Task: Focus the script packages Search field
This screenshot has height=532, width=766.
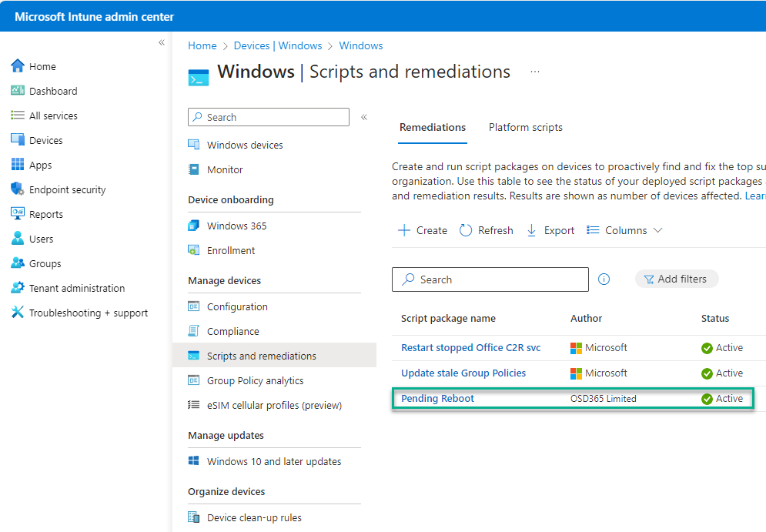Action: pos(490,279)
